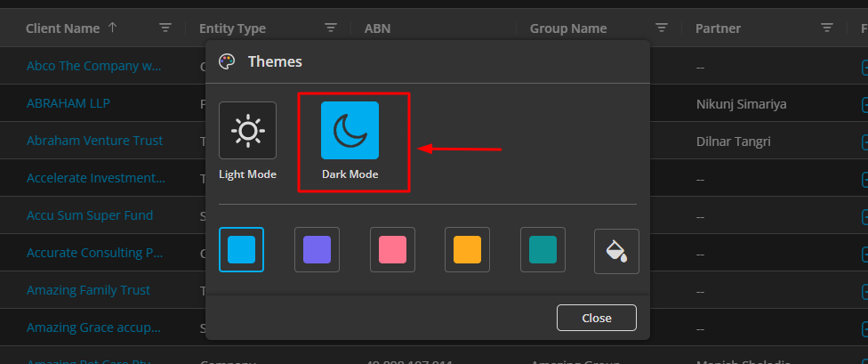Open Partner column filter menu
Image resolution: width=868 pixels, height=364 pixels.
pos(827,28)
